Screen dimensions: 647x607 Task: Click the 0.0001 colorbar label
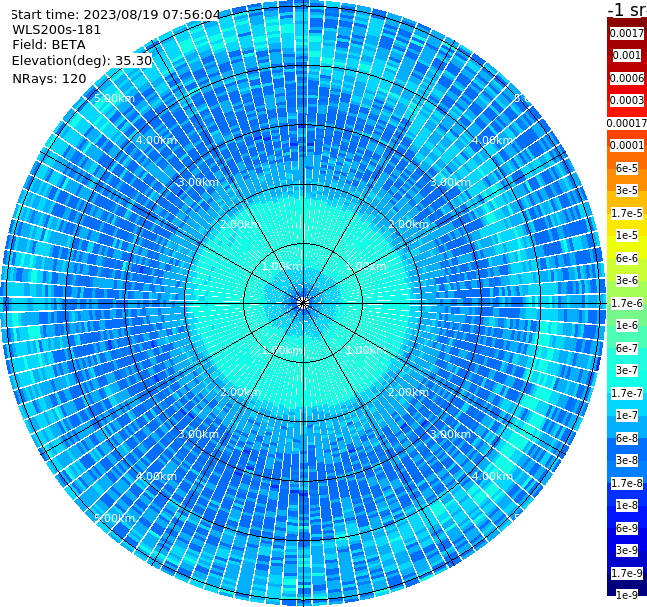pos(627,145)
